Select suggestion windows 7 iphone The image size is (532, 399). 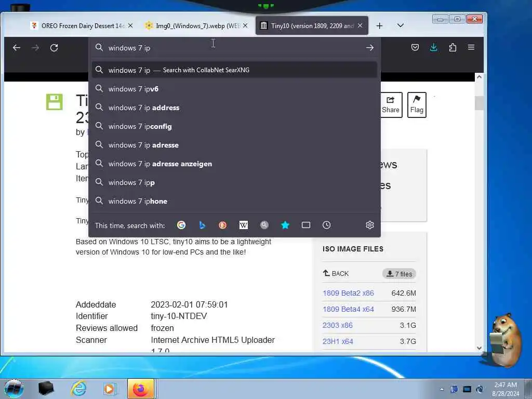tap(234, 201)
